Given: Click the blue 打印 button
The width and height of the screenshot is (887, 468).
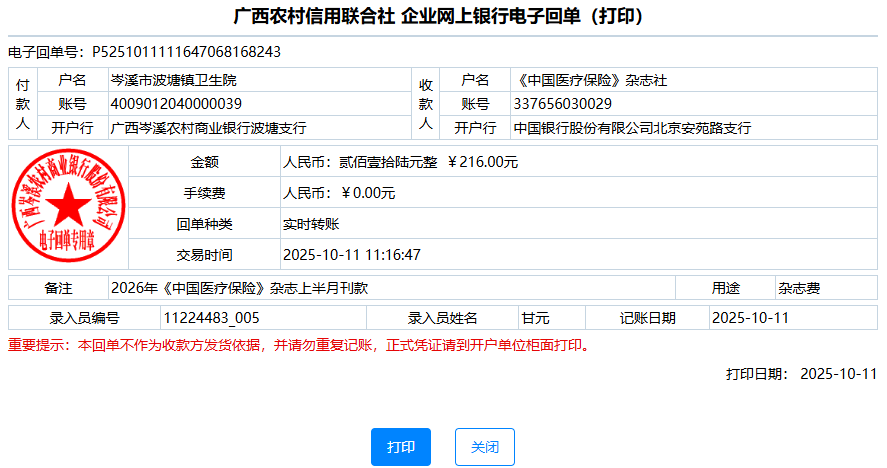Looking at the screenshot, I should (400, 447).
